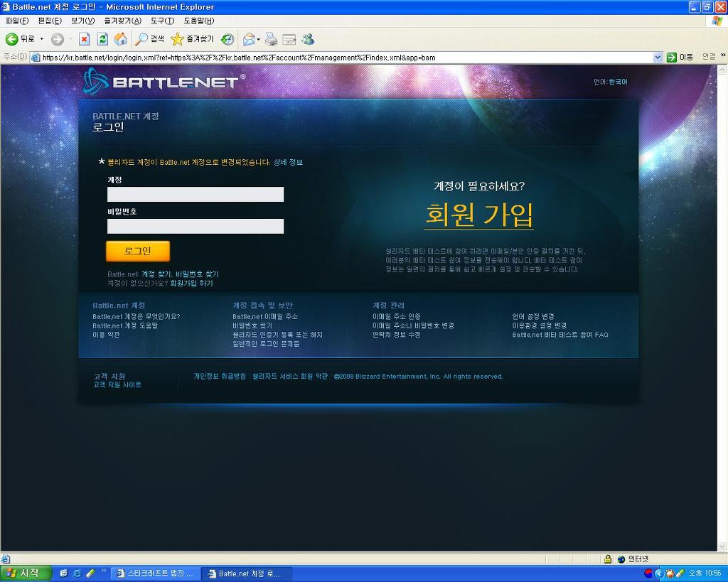
Task: Expand the address bar dropdown arrow
Action: (x=658, y=58)
